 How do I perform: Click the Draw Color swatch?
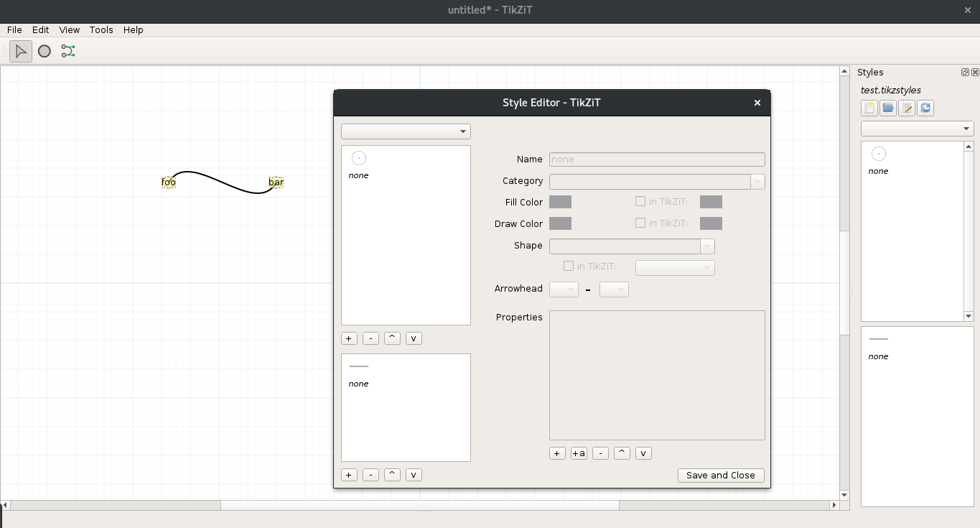560,223
